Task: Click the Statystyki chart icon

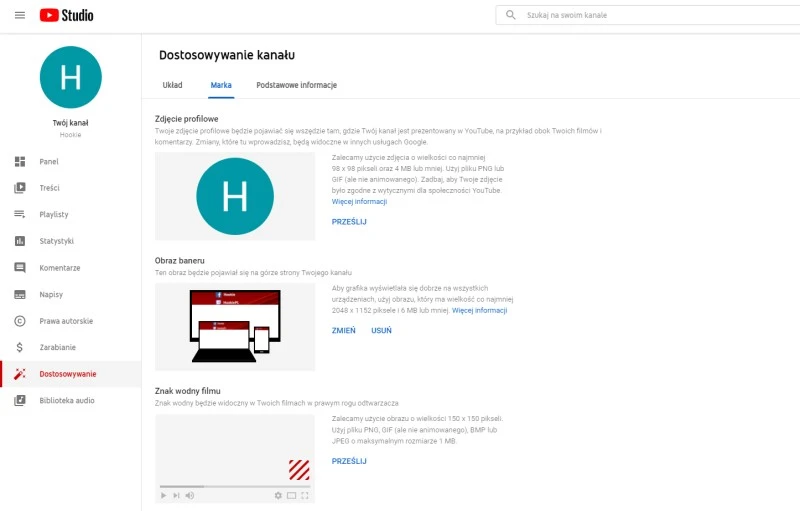Action: (20, 241)
